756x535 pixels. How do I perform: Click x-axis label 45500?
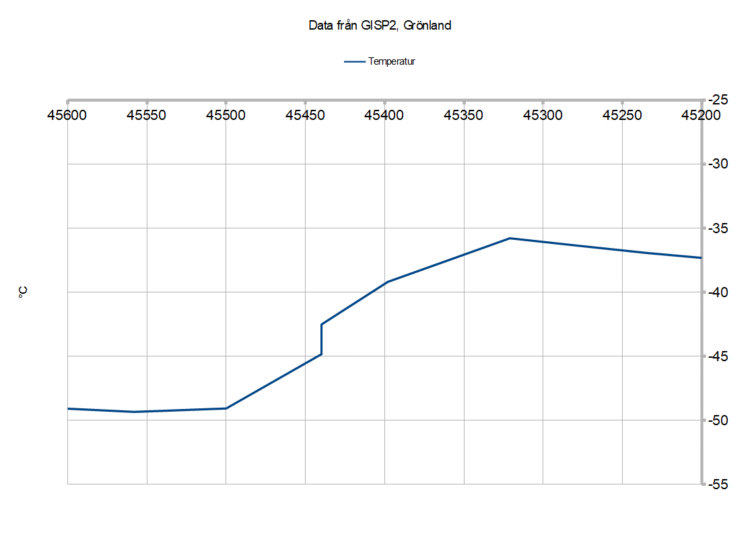[x=226, y=115]
